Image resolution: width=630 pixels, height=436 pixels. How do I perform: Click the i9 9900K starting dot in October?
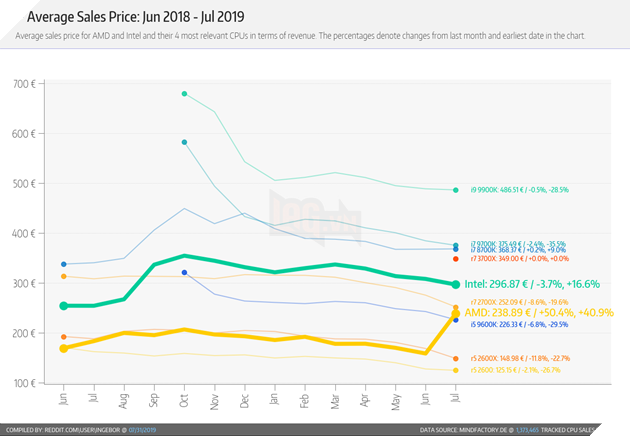pyautogui.click(x=185, y=94)
